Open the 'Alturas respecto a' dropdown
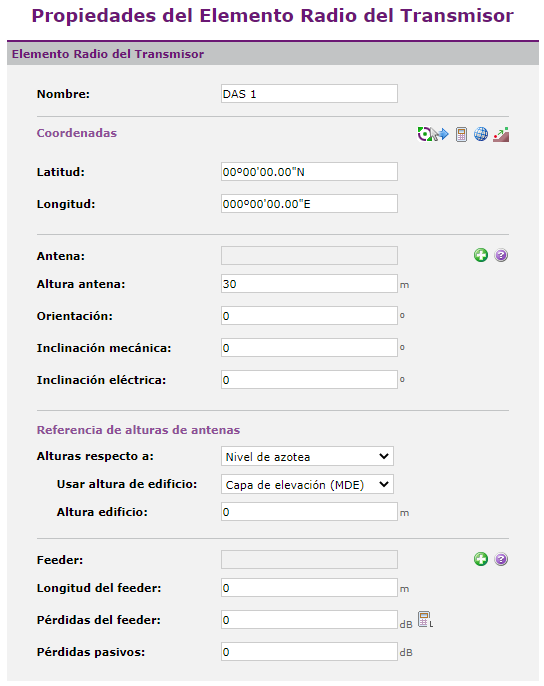Image resolution: width=544 pixels, height=686 pixels. click(307, 456)
